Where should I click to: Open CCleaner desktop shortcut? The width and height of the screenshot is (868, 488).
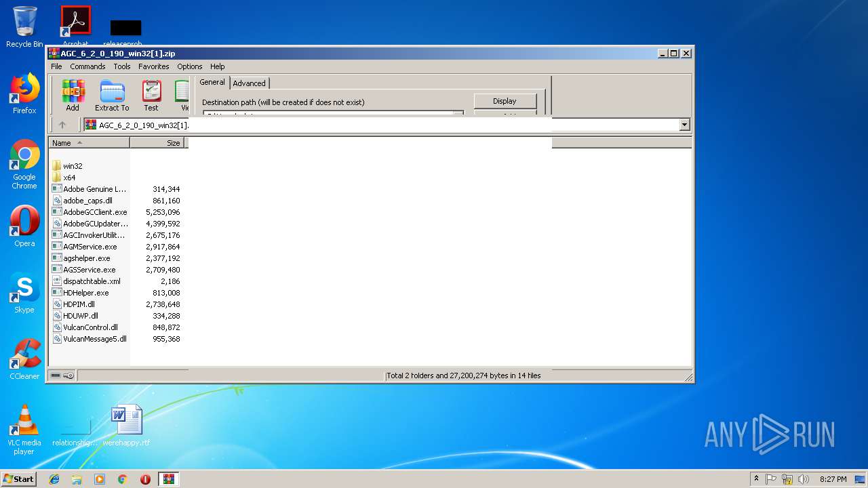tap(24, 359)
